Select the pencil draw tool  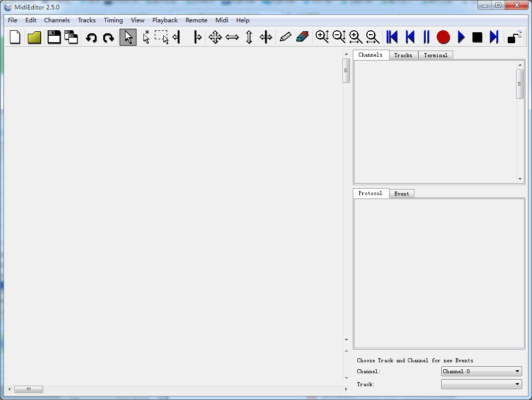click(x=285, y=37)
